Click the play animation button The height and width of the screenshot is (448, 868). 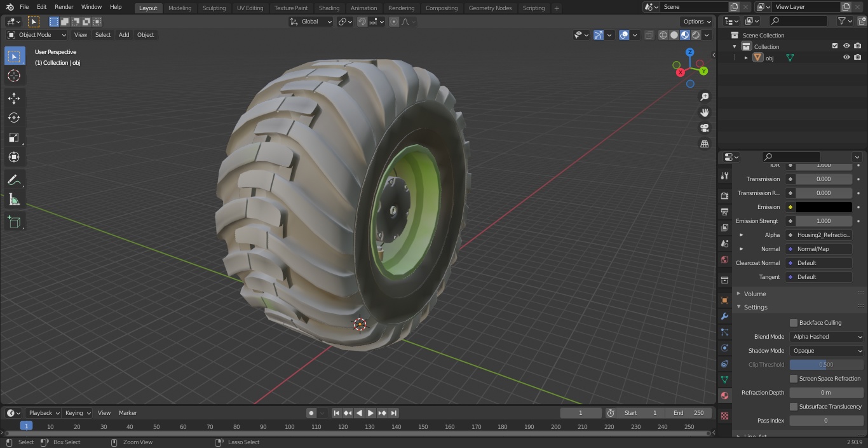click(x=370, y=413)
